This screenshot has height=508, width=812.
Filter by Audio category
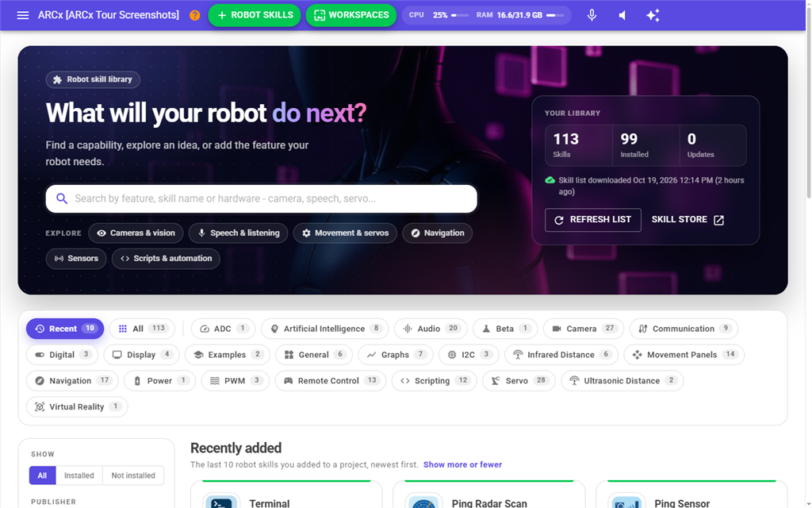(x=431, y=329)
